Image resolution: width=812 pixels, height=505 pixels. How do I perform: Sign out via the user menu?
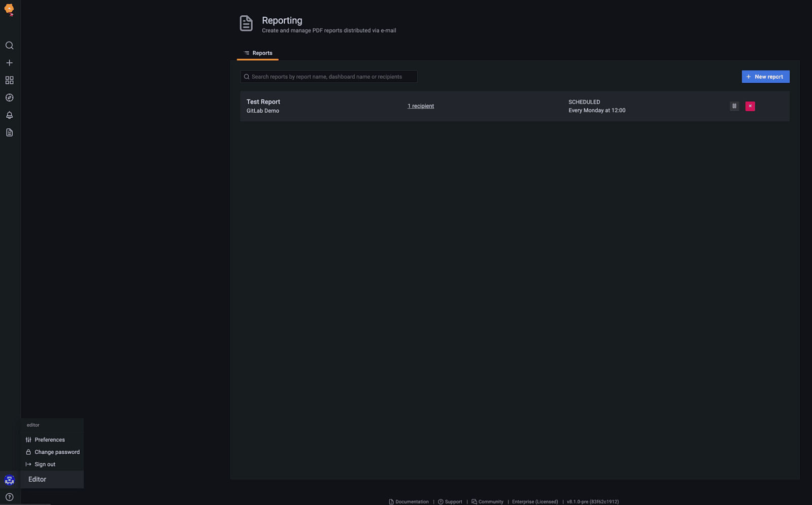(x=45, y=464)
